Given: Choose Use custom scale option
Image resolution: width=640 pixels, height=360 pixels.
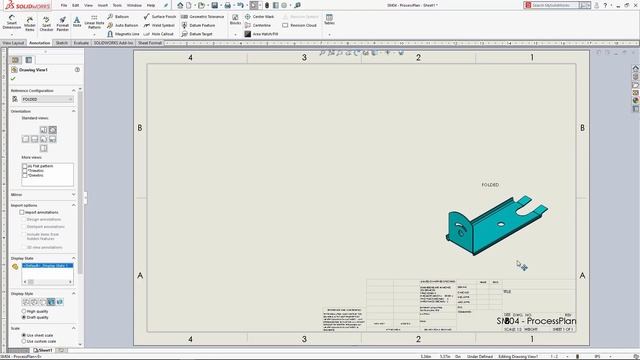Looking at the screenshot, I should [24, 341].
